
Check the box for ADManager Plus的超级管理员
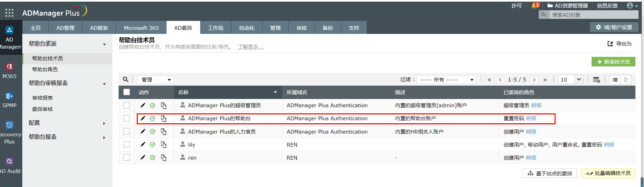(127, 105)
